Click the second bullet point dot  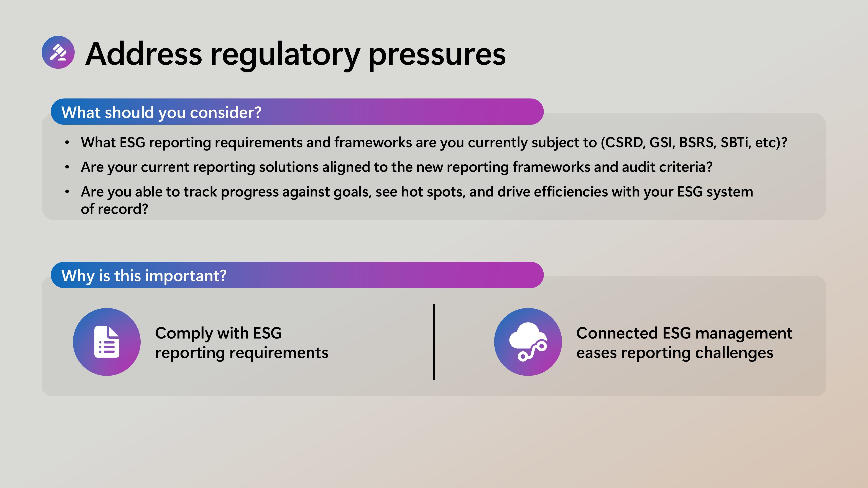click(x=67, y=167)
